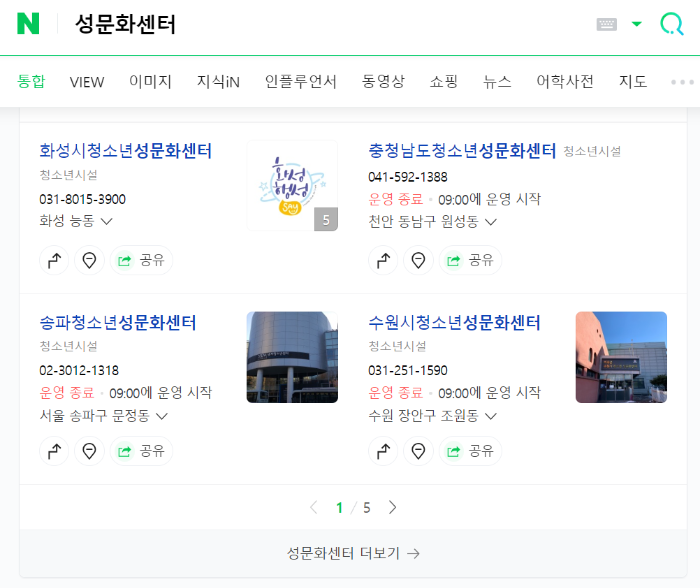
Task: Click phone number 041-592-1388
Action: click(x=408, y=177)
